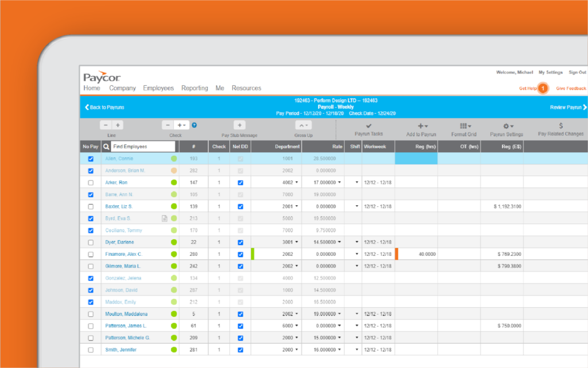This screenshot has height=368, width=588.
Task: Enable No Pay for Dyer, Darlene
Action: click(90, 242)
